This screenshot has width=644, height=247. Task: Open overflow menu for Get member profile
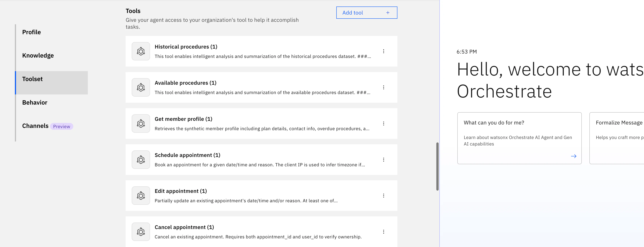(383, 123)
